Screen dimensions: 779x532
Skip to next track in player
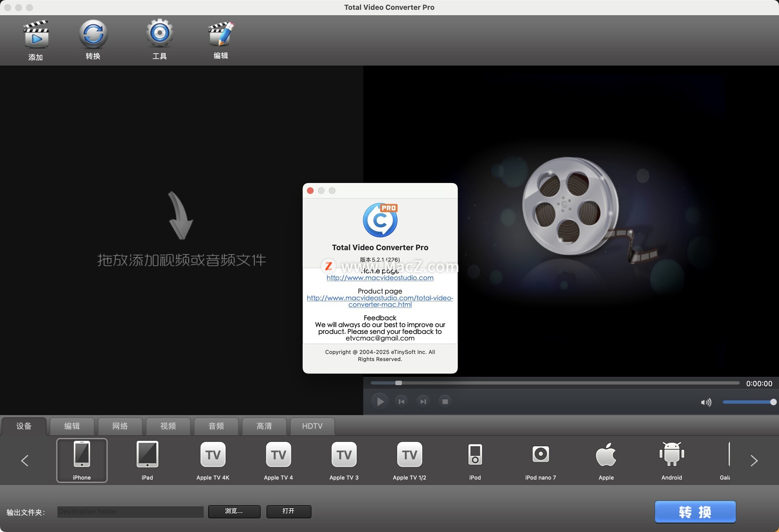pos(423,402)
